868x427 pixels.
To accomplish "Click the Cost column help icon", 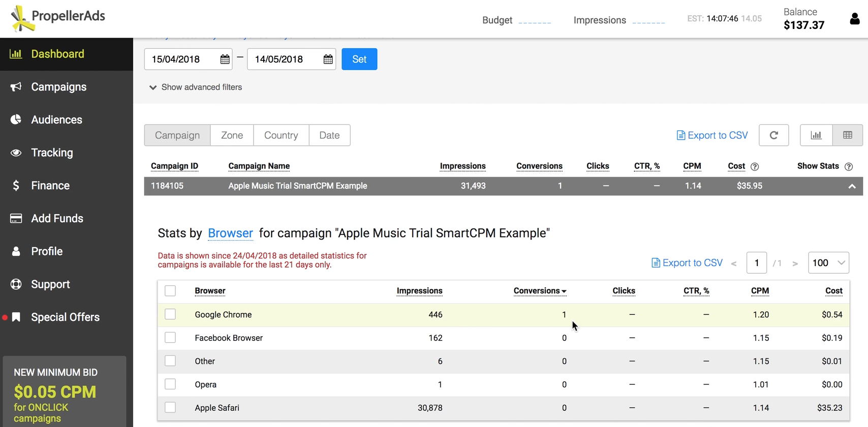I will click(x=755, y=167).
